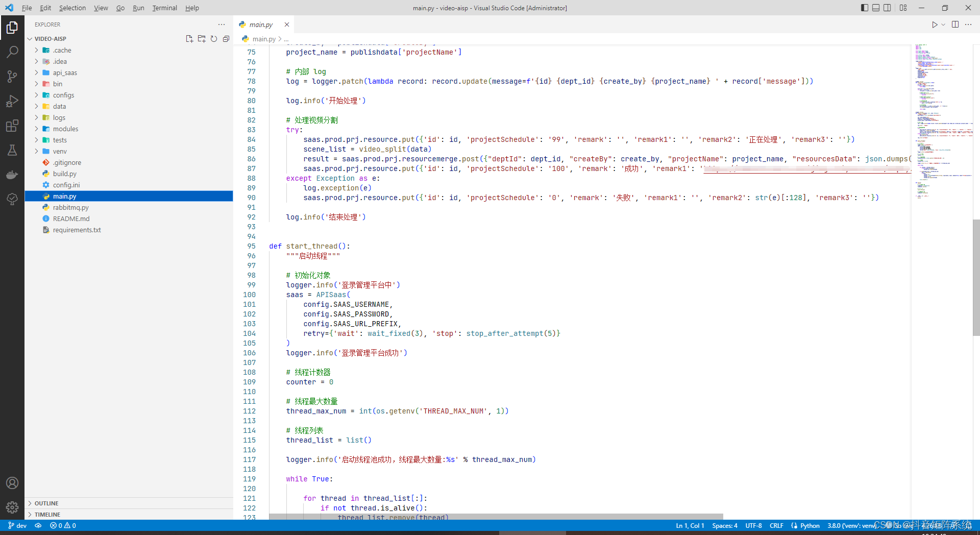Viewport: 980px width, 535px height.
Task: Open the Testing flask icon
Action: 12,150
